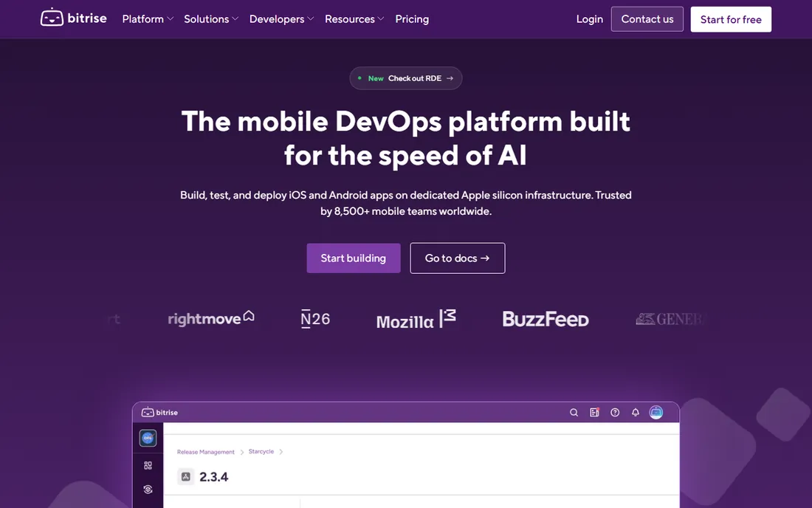812x508 pixels.
Task: Click the dashboard grid icon in preview sidebar
Action: coord(148,465)
